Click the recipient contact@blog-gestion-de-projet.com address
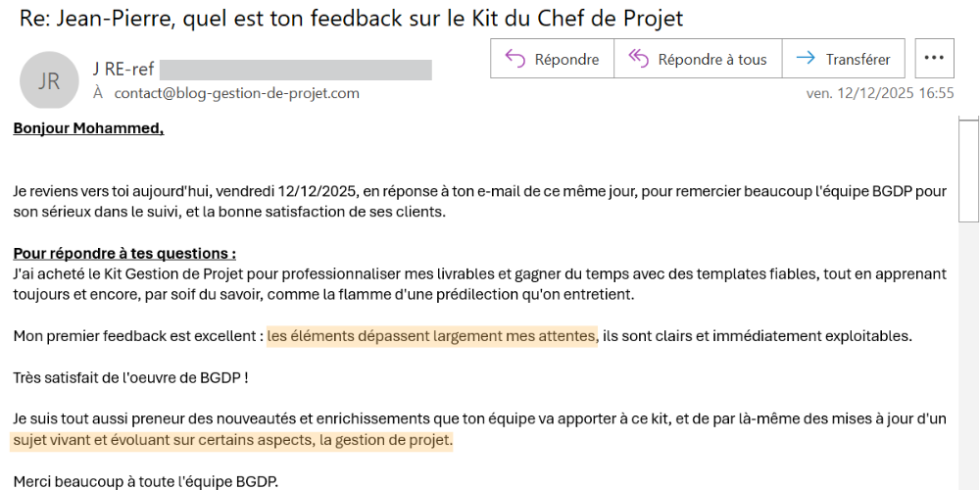 (x=236, y=93)
